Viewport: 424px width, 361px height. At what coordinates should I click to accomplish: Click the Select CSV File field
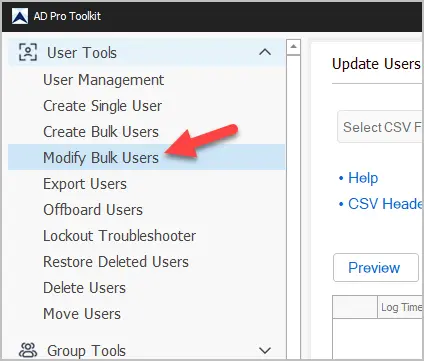tap(380, 127)
